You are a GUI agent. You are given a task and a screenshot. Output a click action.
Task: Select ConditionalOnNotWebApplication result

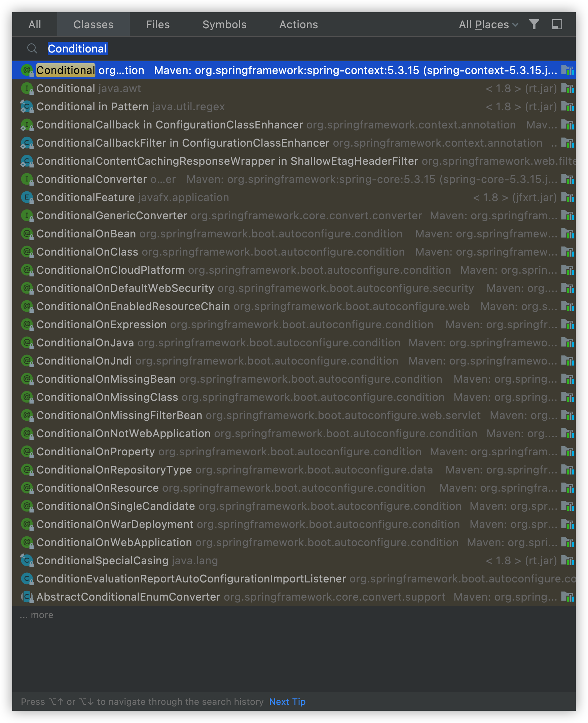(294, 433)
